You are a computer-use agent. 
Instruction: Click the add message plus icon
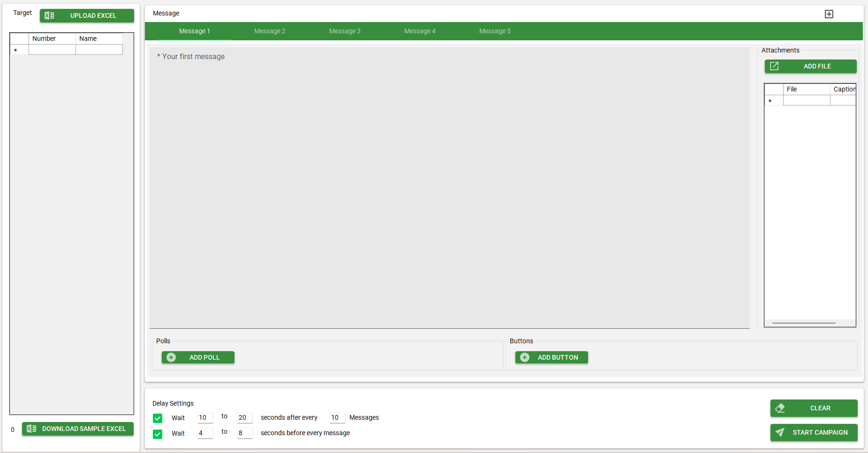coord(829,14)
